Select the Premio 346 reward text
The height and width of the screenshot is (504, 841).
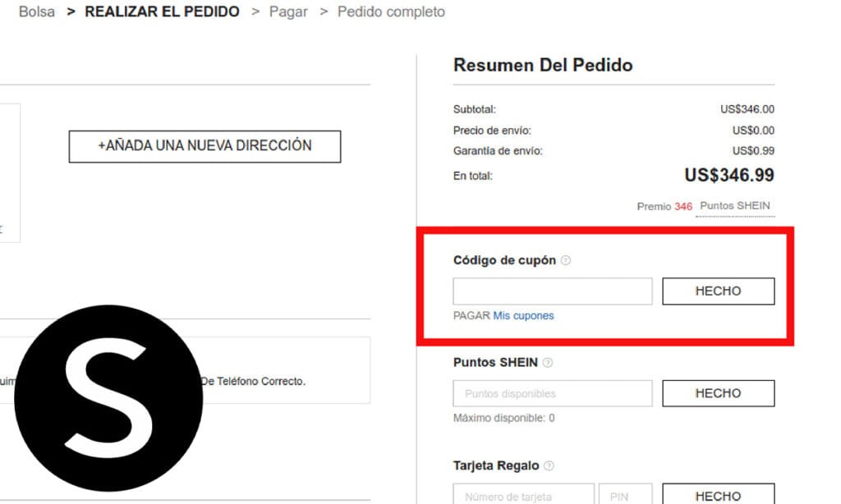pos(664,206)
